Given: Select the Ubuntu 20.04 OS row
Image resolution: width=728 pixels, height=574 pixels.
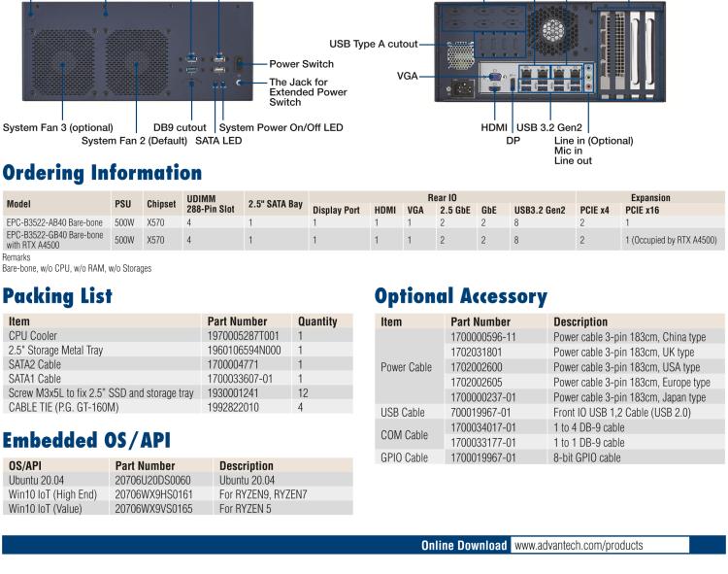Looking at the screenshot, I should (37, 480).
